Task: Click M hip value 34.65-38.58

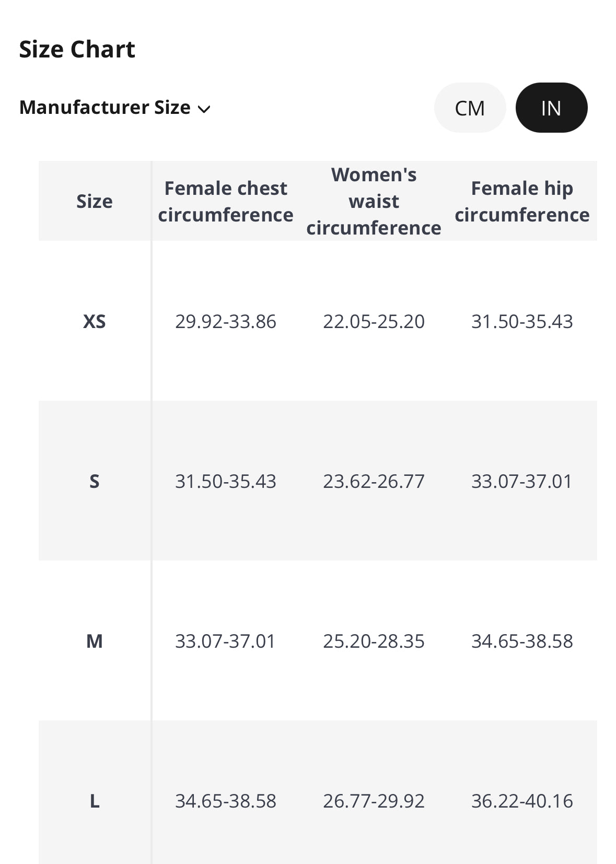Action: 522,641
